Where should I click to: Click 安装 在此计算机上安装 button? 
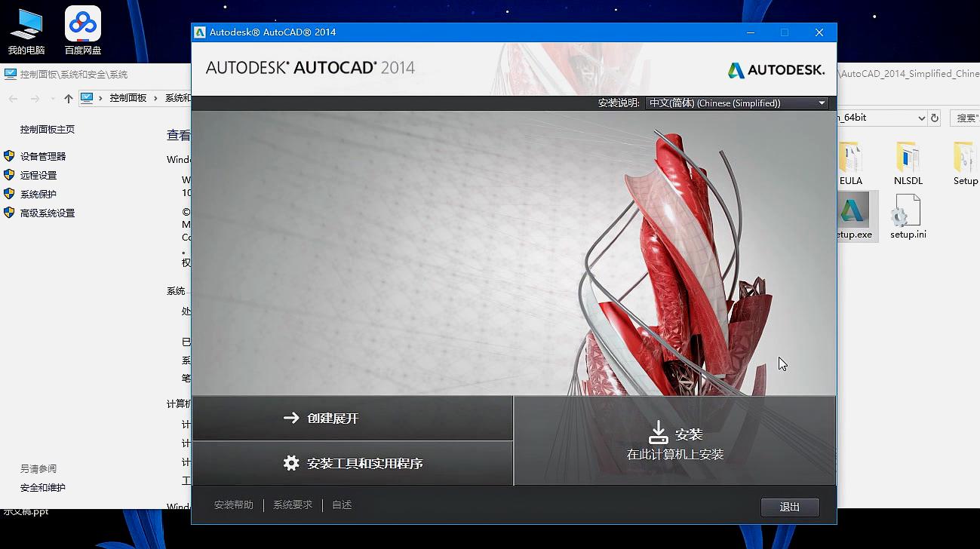[x=674, y=440]
